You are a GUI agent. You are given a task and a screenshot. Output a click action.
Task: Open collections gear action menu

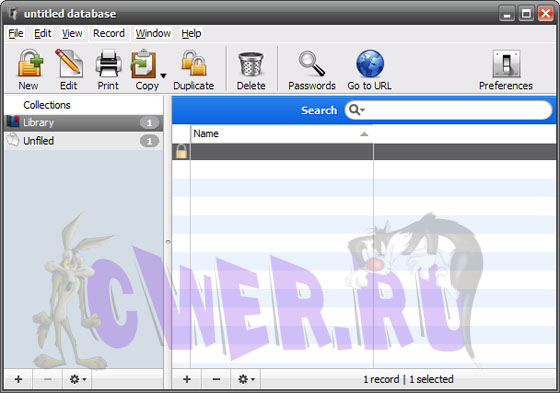77,379
